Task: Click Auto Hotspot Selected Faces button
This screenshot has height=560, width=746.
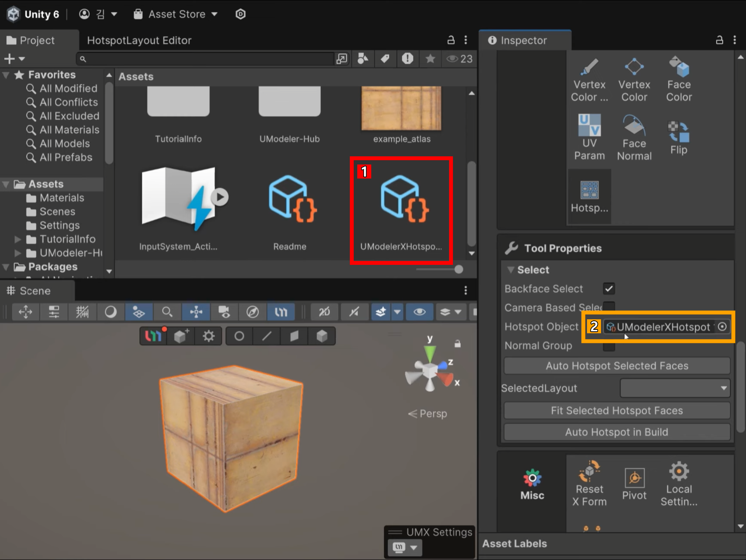Action: 617,366
